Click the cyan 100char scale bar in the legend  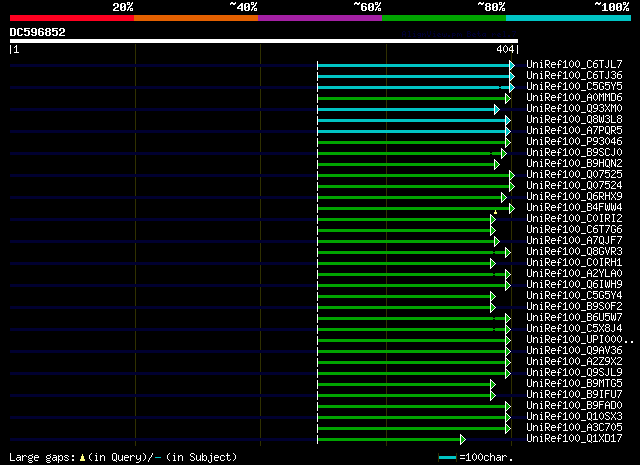coord(447,457)
